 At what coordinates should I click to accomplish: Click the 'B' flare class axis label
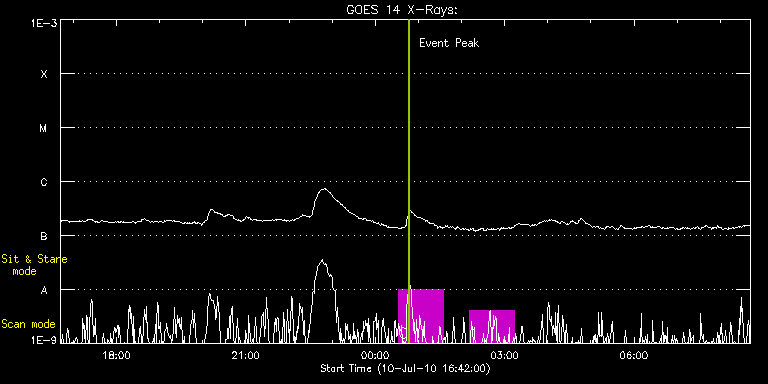[x=44, y=236]
